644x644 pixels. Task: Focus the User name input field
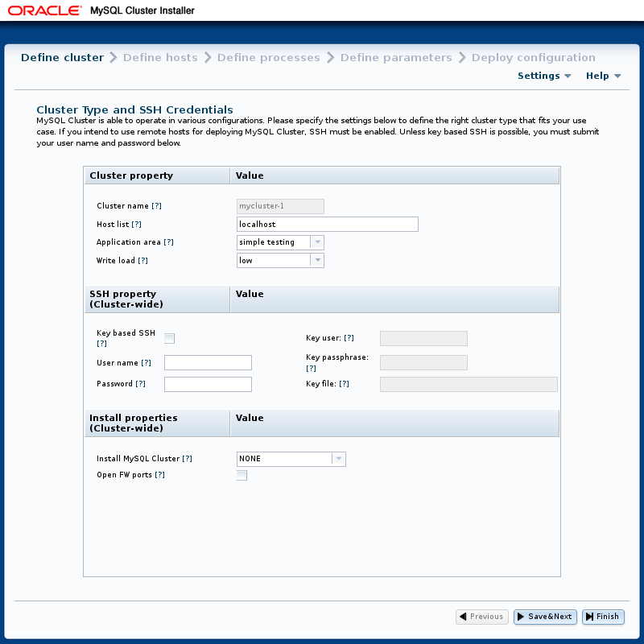click(208, 363)
